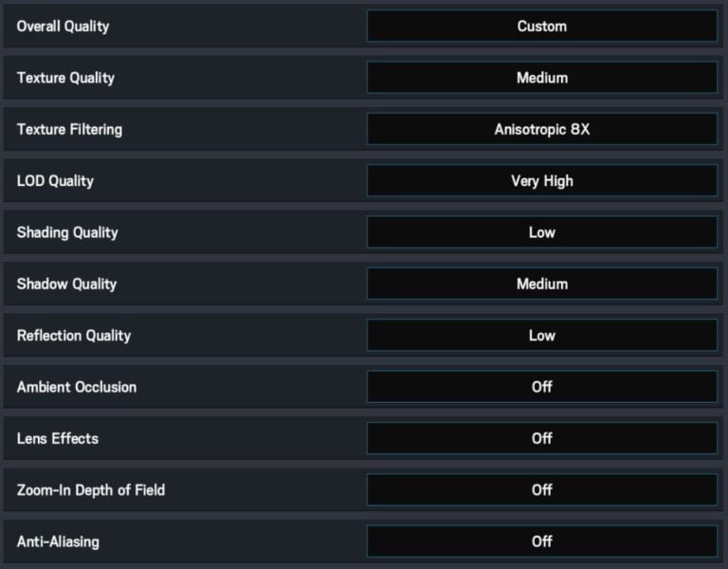Screen dimensions: 728x569
Task: Click the Reflection Quality row label
Action: click(74, 335)
